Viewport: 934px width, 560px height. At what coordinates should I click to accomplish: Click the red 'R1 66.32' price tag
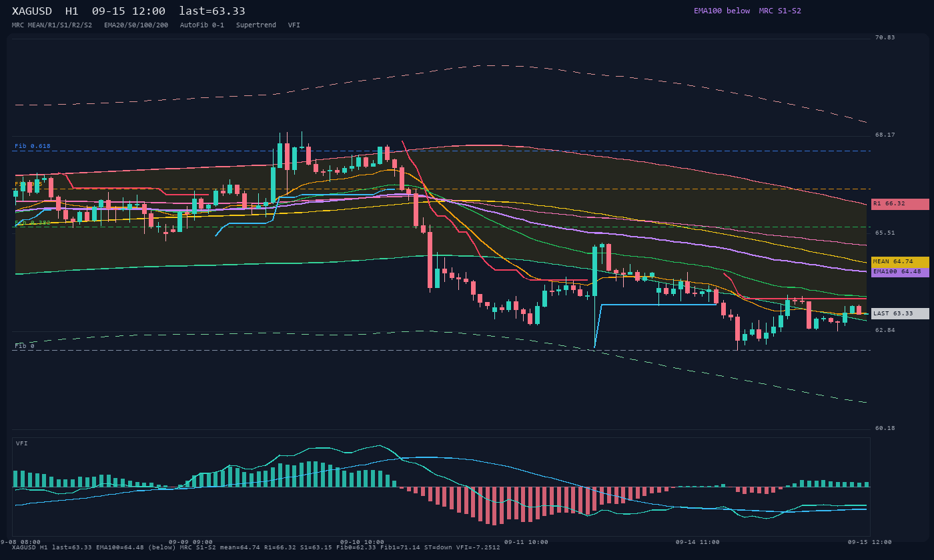pos(900,204)
